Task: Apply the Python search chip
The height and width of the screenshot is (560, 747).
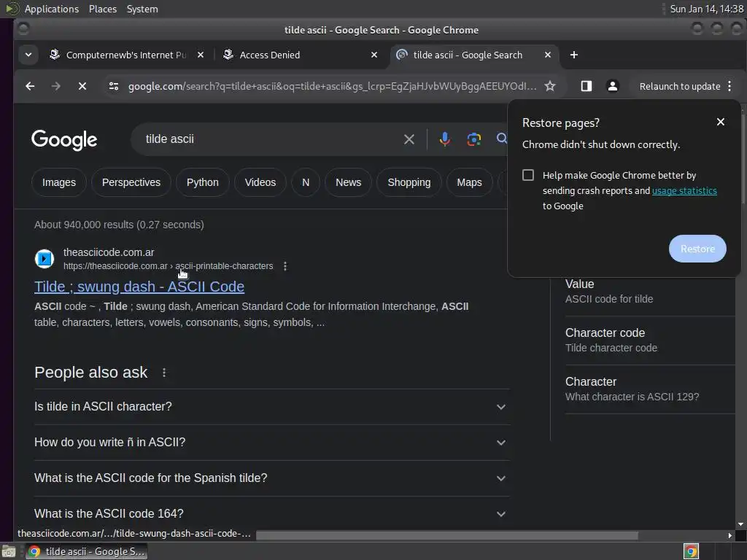Action: click(203, 182)
